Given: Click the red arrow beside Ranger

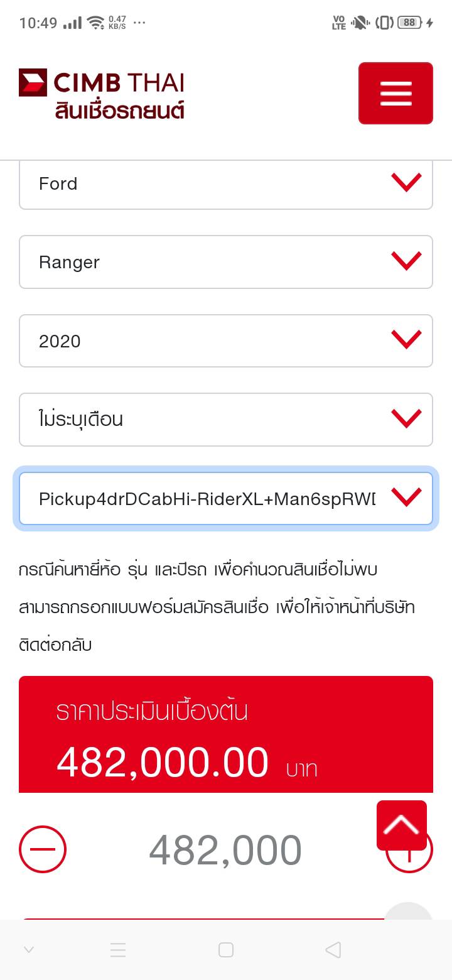Looking at the screenshot, I should point(406,261).
